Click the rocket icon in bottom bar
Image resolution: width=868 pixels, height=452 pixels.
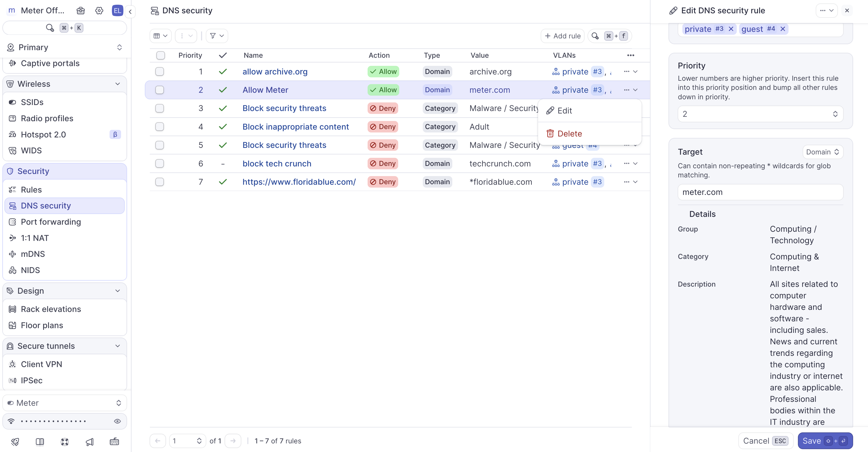[x=15, y=442]
